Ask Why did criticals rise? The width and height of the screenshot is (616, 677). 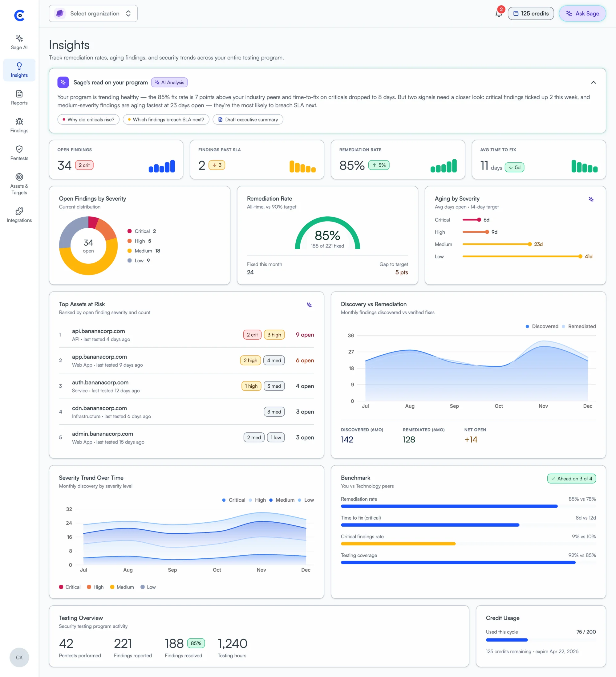88,120
